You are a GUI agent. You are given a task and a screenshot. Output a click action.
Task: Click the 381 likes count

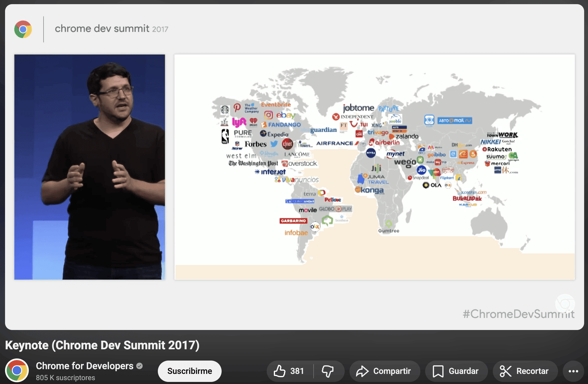point(297,371)
